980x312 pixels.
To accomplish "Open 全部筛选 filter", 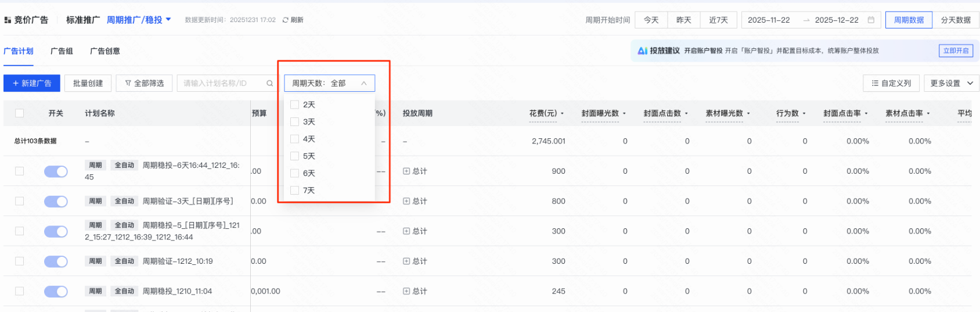I will tap(144, 83).
